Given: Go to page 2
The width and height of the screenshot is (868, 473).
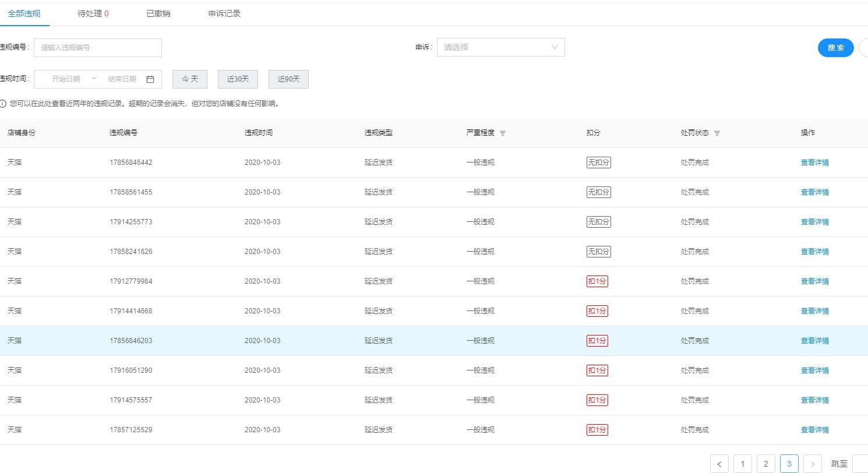Looking at the screenshot, I should [x=766, y=464].
